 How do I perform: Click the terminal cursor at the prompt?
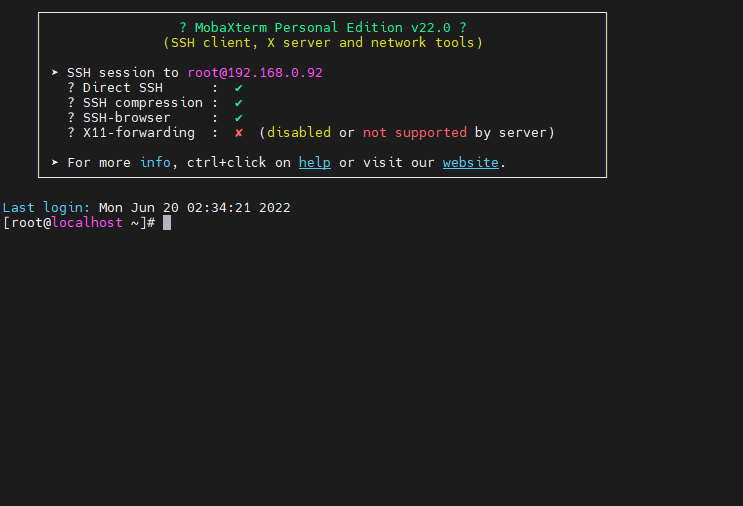pyautogui.click(x=167, y=223)
